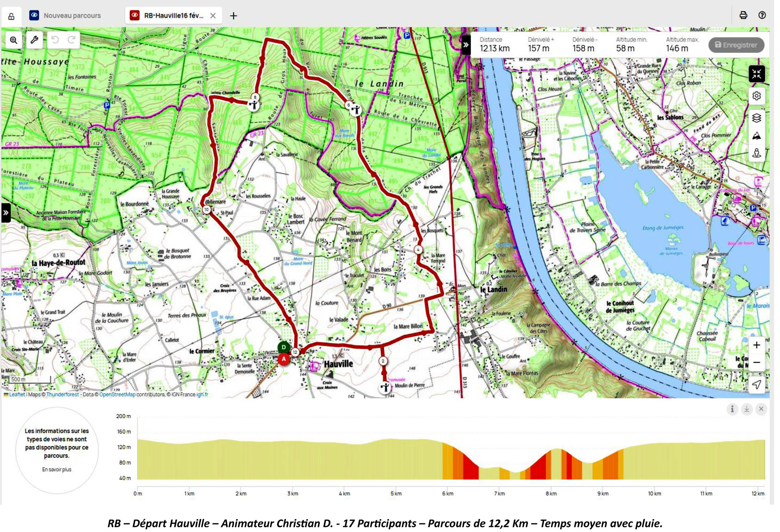Expand the left side panel chevron
Image resolution: width=780 pixels, height=532 pixels.
coord(6,213)
